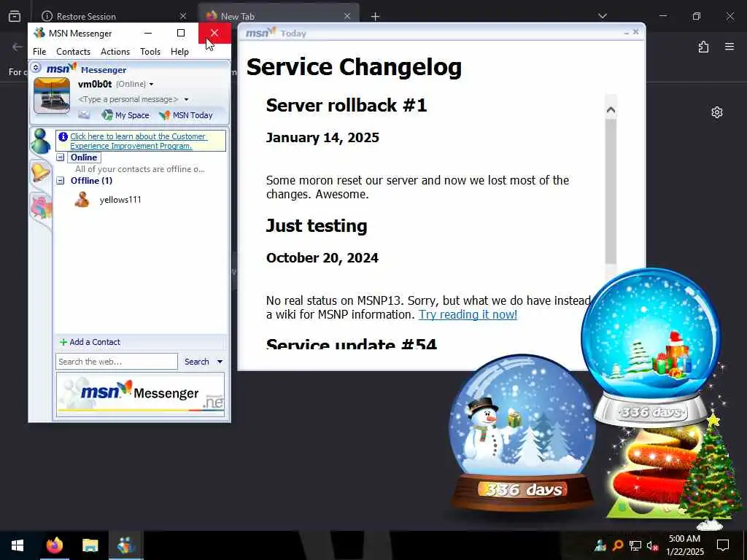Open a new browser tab with plus
This screenshot has width=747, height=560.
(375, 16)
